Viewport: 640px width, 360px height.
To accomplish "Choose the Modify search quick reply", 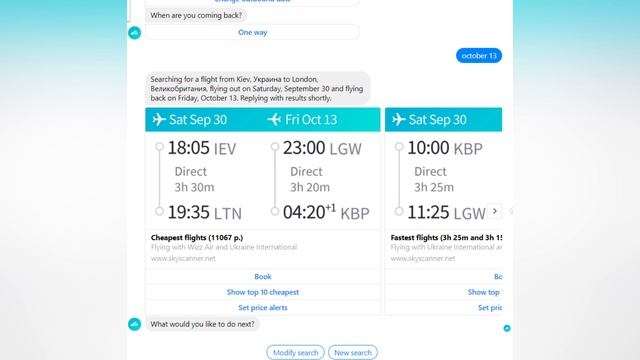I will coord(296,353).
